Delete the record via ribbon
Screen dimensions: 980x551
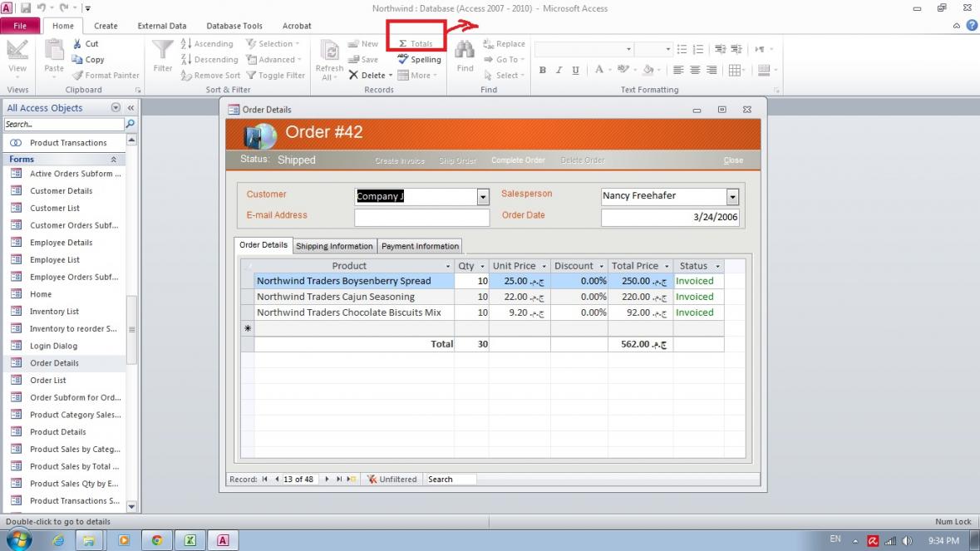click(x=370, y=75)
